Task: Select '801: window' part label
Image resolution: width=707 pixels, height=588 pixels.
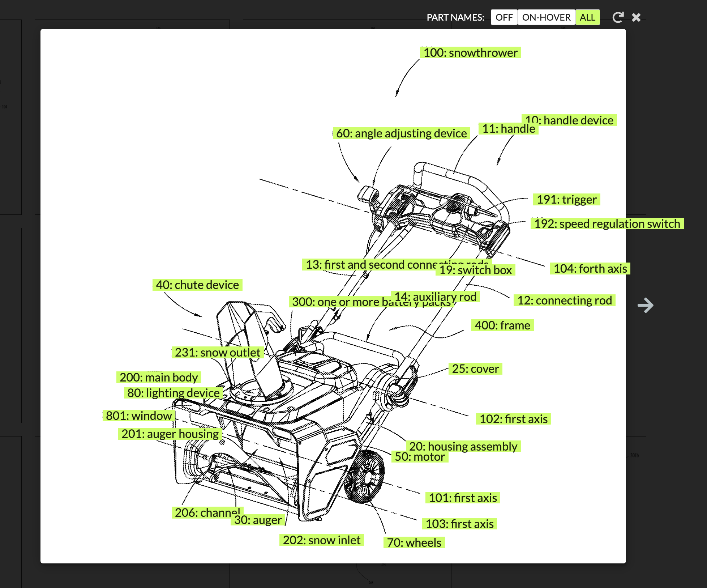Action: click(x=138, y=416)
